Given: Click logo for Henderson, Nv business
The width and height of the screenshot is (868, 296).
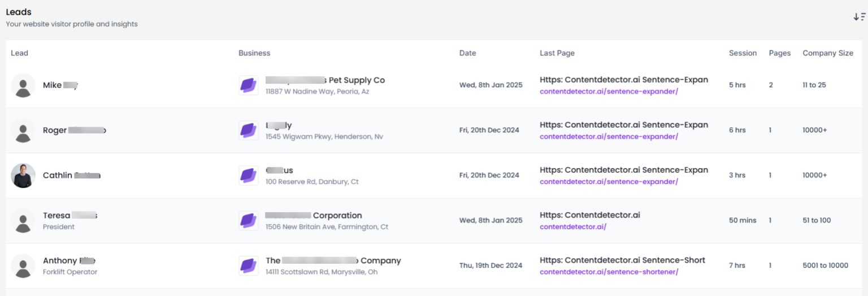Looking at the screenshot, I should [249, 131].
